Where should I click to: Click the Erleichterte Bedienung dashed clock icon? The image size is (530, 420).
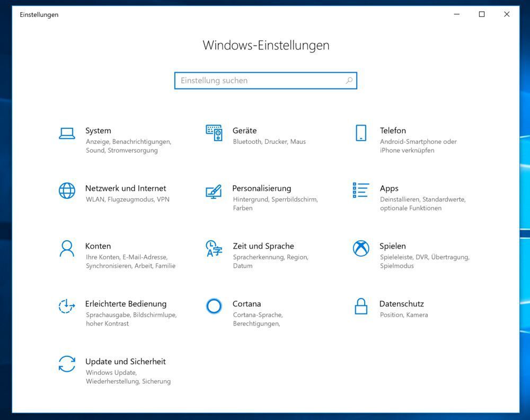click(67, 306)
